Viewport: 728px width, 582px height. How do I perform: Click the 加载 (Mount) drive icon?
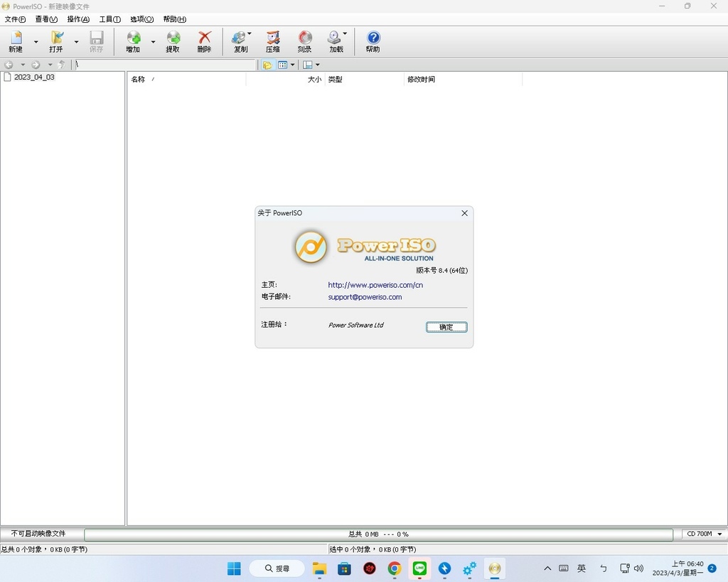(336, 41)
